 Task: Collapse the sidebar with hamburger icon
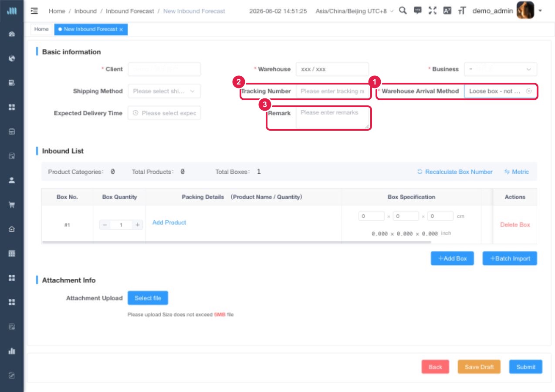[34, 11]
